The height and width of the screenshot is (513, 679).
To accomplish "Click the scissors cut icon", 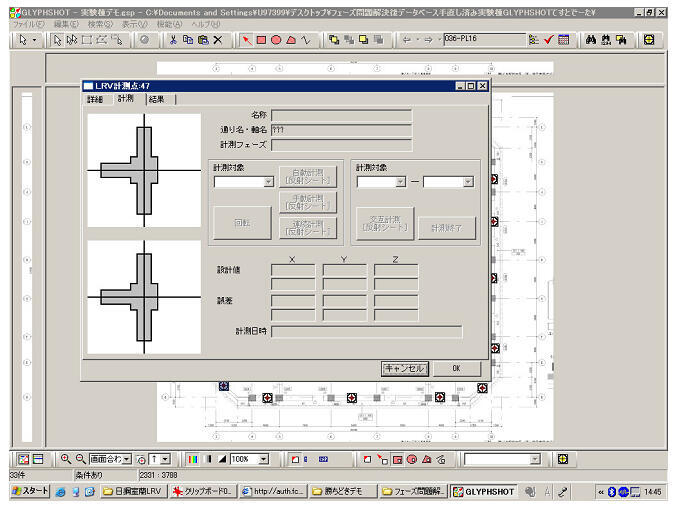I will click(173, 40).
